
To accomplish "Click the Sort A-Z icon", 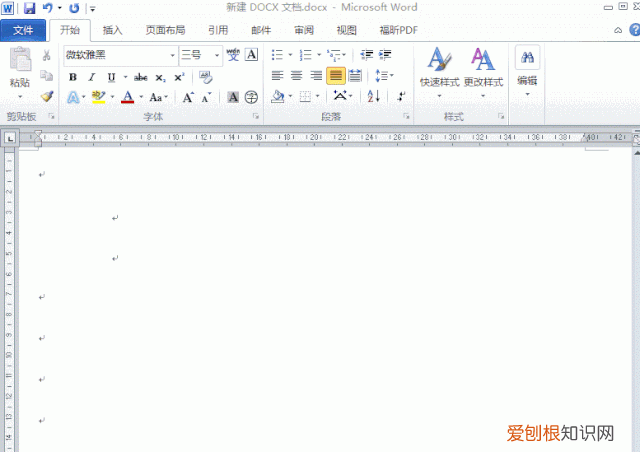I will coord(374,97).
